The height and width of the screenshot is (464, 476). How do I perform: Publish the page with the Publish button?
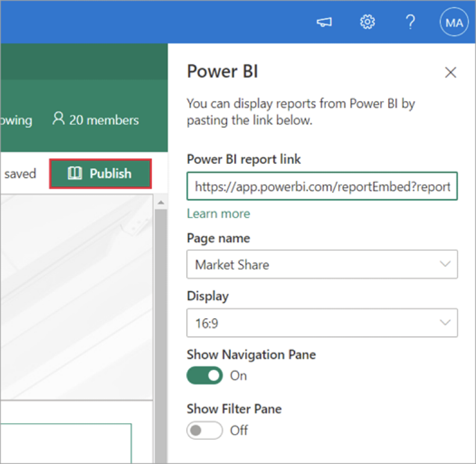pyautogui.click(x=100, y=174)
